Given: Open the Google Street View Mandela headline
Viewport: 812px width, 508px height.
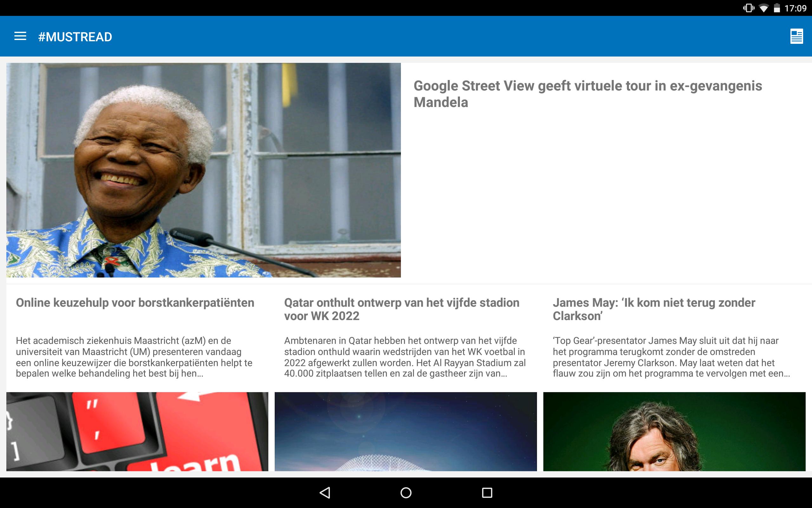Looking at the screenshot, I should [x=587, y=94].
